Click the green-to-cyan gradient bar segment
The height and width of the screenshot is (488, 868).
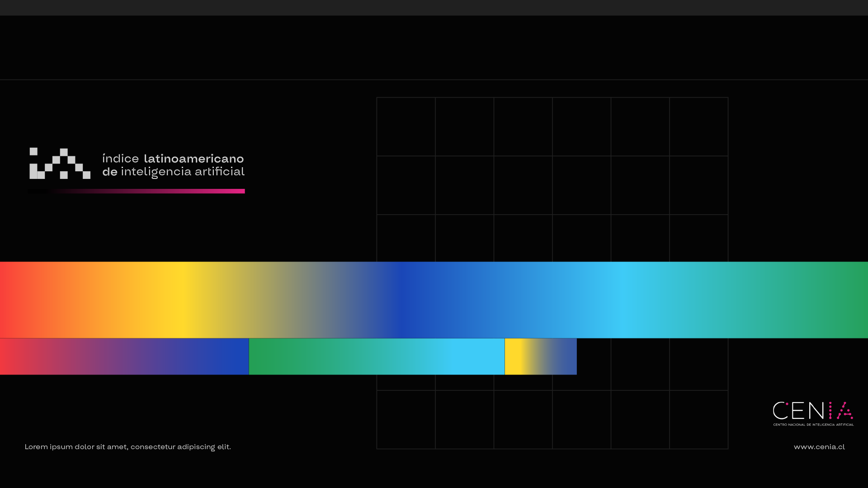[x=377, y=357]
